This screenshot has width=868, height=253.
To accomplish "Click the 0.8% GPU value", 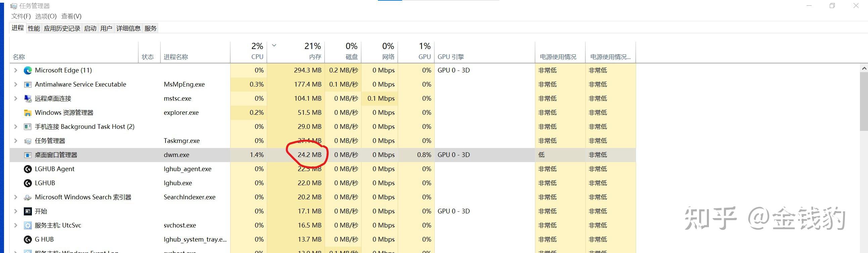I will pos(424,155).
